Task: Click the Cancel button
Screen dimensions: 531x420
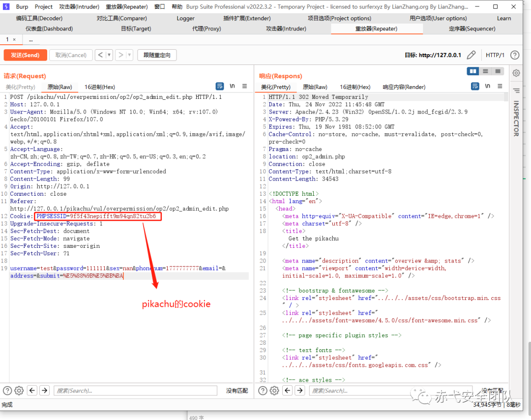Action: click(71, 55)
